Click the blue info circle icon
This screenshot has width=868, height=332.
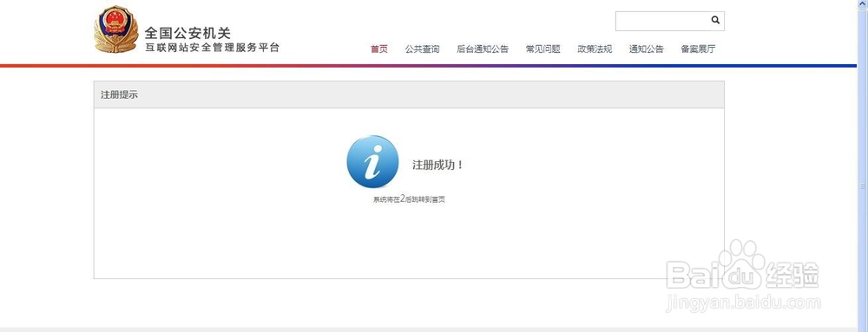[x=372, y=162]
